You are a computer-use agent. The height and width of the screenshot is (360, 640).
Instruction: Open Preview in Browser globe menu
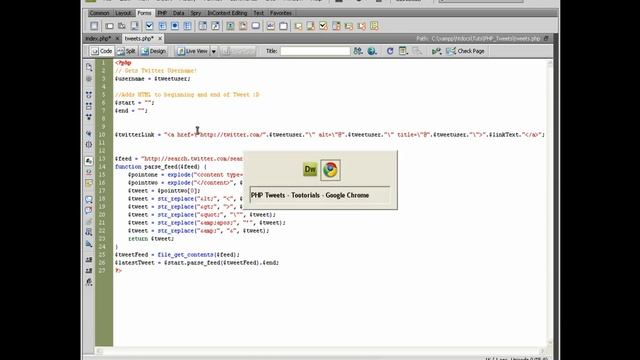coord(372,51)
